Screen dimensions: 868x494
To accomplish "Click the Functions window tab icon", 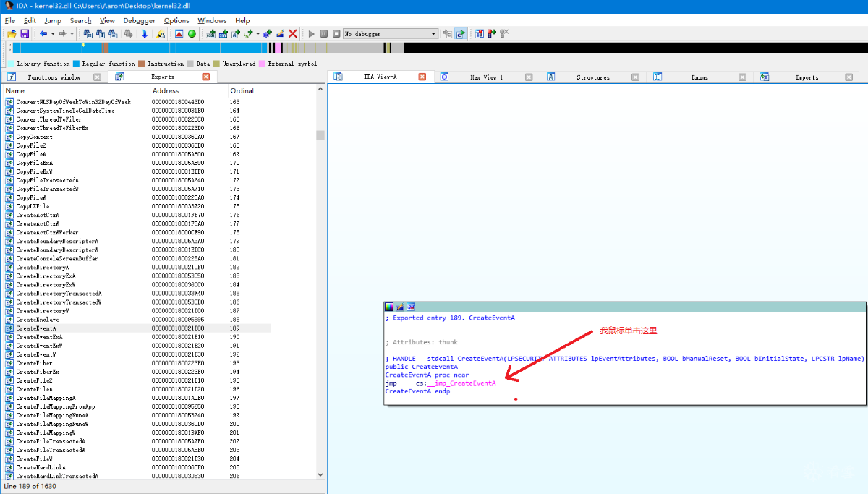I will click(12, 77).
